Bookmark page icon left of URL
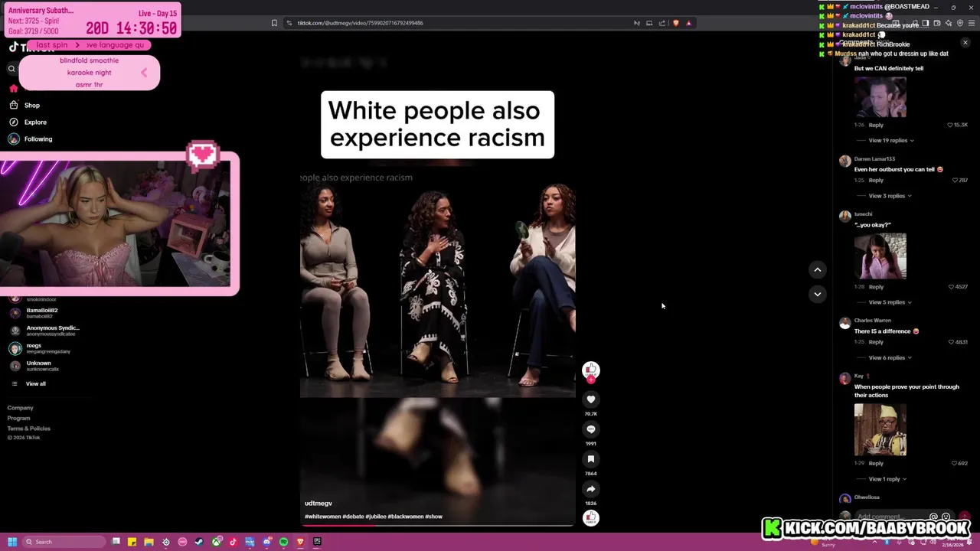This screenshot has width=980, height=551. [274, 23]
